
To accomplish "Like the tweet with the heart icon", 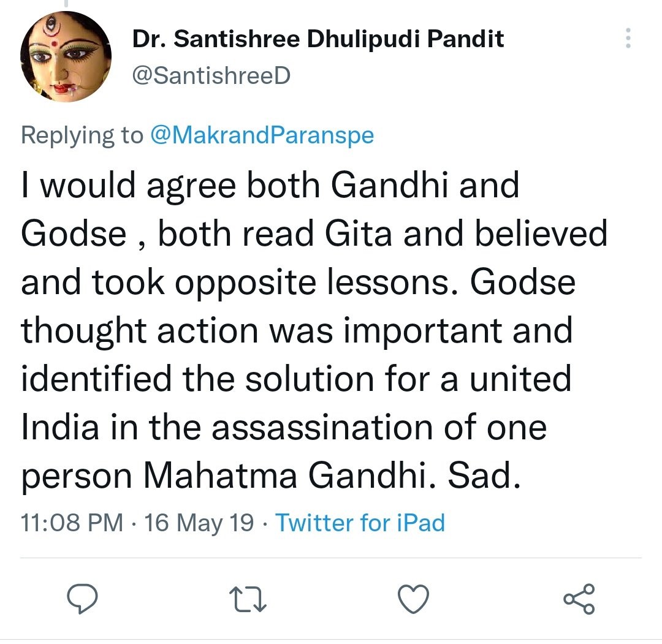I will (x=413, y=599).
